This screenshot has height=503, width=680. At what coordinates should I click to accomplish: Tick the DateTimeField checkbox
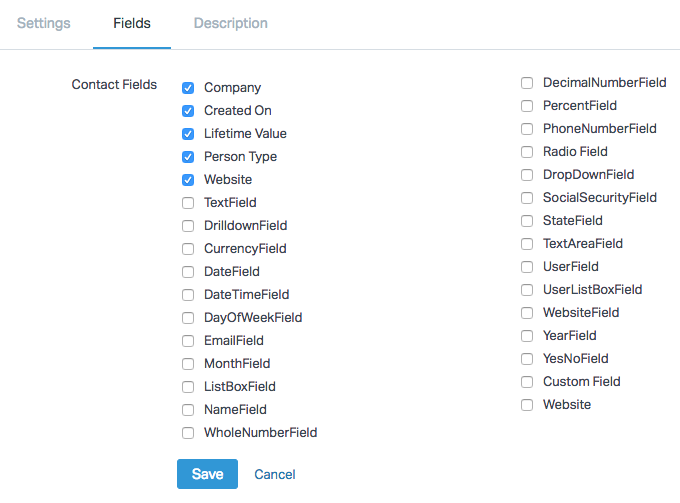click(188, 295)
